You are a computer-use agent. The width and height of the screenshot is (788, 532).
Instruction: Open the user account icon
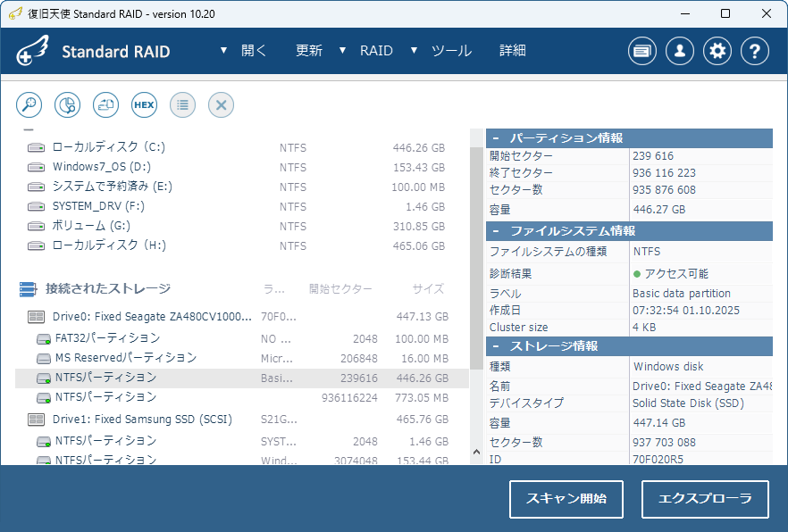click(x=680, y=51)
